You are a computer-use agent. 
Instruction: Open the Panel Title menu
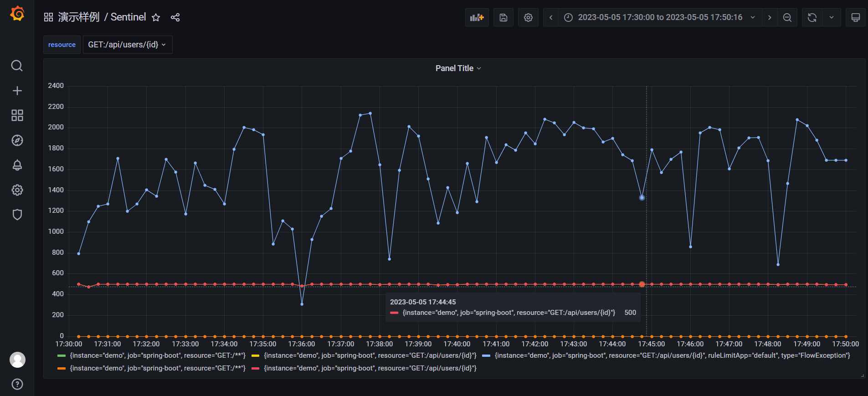[458, 68]
